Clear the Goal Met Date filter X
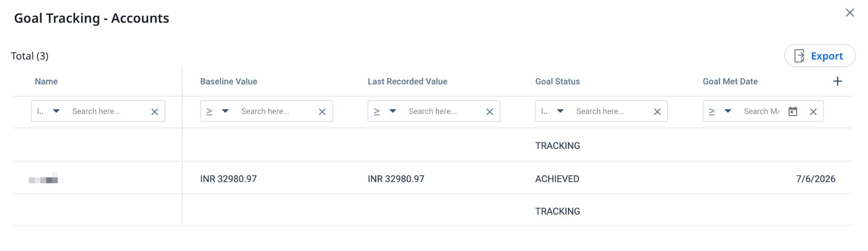Image resolution: width=868 pixels, height=251 pixels. coord(813,112)
